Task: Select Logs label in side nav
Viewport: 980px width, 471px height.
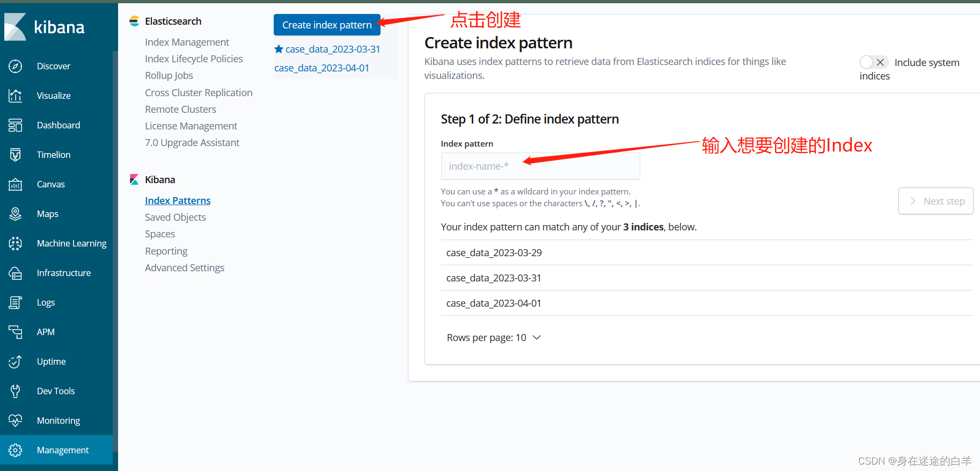Action: coord(46,302)
